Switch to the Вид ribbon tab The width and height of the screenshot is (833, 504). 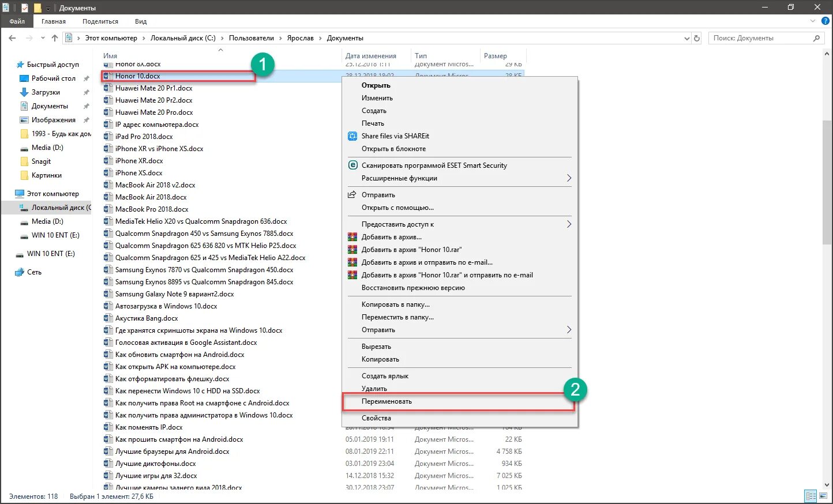tap(141, 21)
